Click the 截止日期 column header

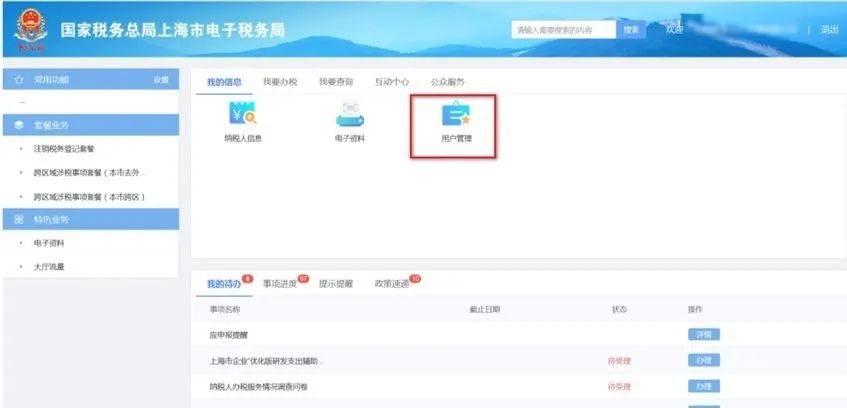click(485, 310)
